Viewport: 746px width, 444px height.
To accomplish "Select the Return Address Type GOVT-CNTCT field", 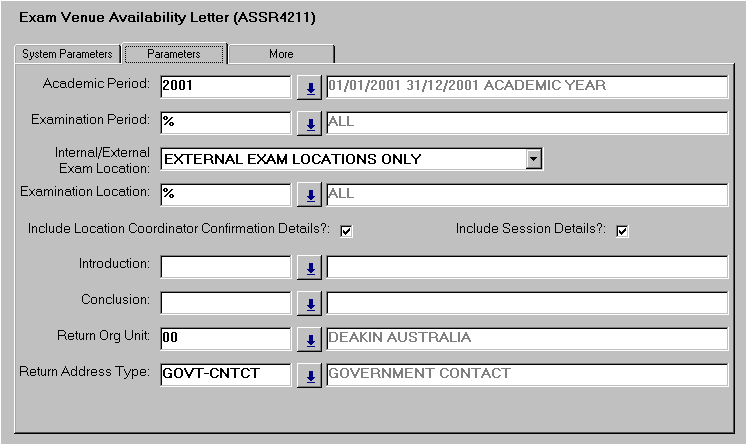I will click(x=224, y=375).
